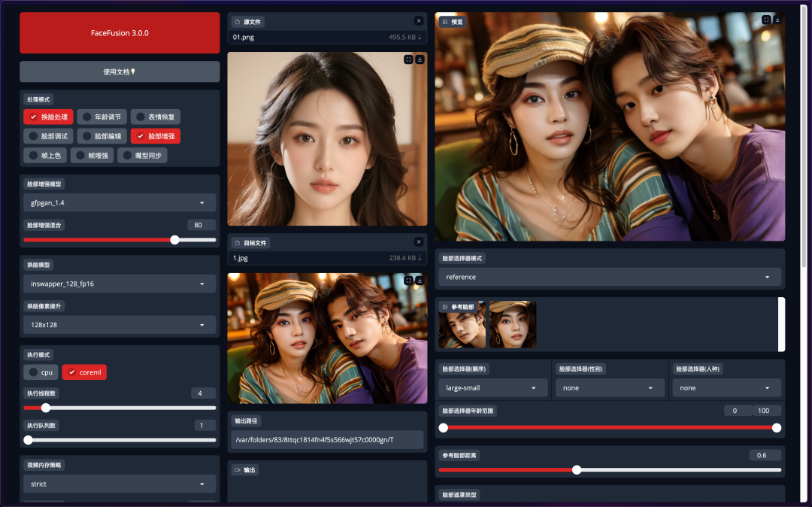Screen dimensions: 812x507
Task: Click the 参考脸部距离 slider handle
Action: click(x=577, y=470)
